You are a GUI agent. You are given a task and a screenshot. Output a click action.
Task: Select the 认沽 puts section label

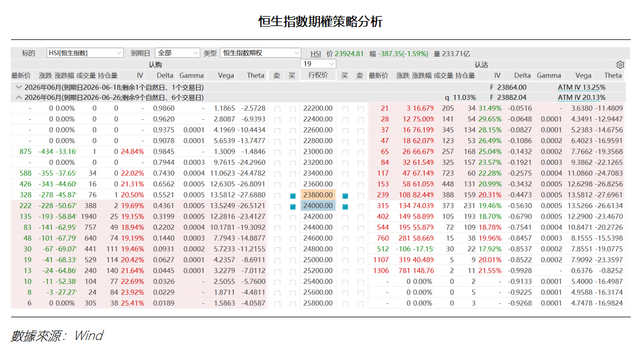[481, 65]
